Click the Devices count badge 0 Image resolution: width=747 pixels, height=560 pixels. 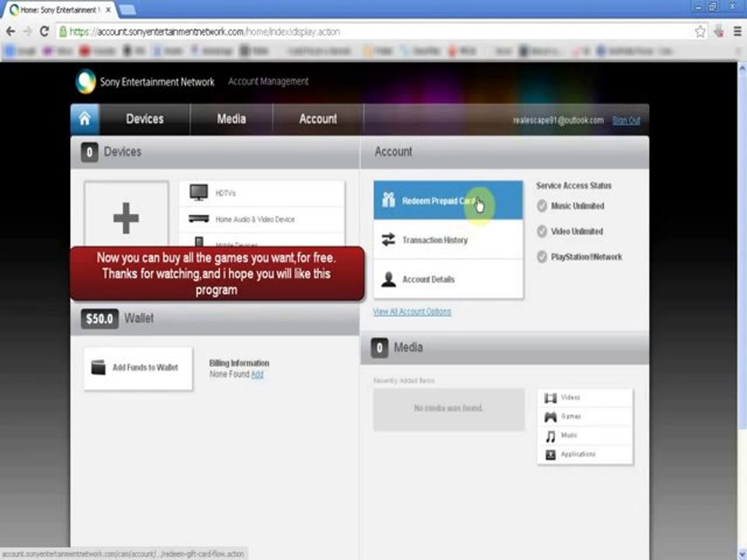pyautogui.click(x=89, y=152)
